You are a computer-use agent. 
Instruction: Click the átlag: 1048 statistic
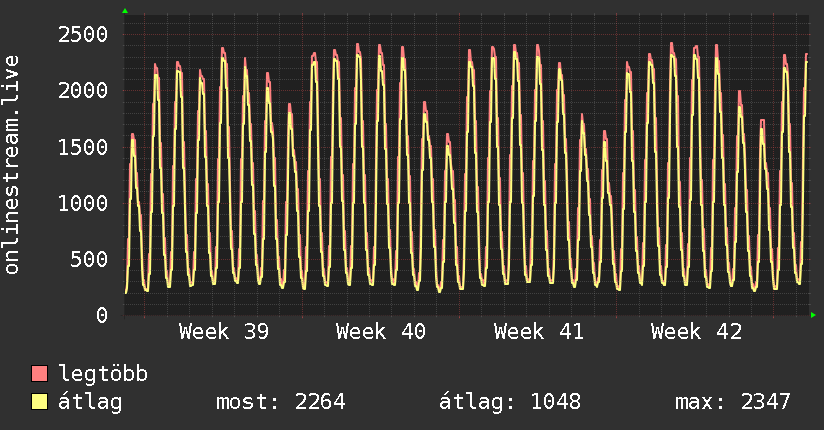pos(510,402)
